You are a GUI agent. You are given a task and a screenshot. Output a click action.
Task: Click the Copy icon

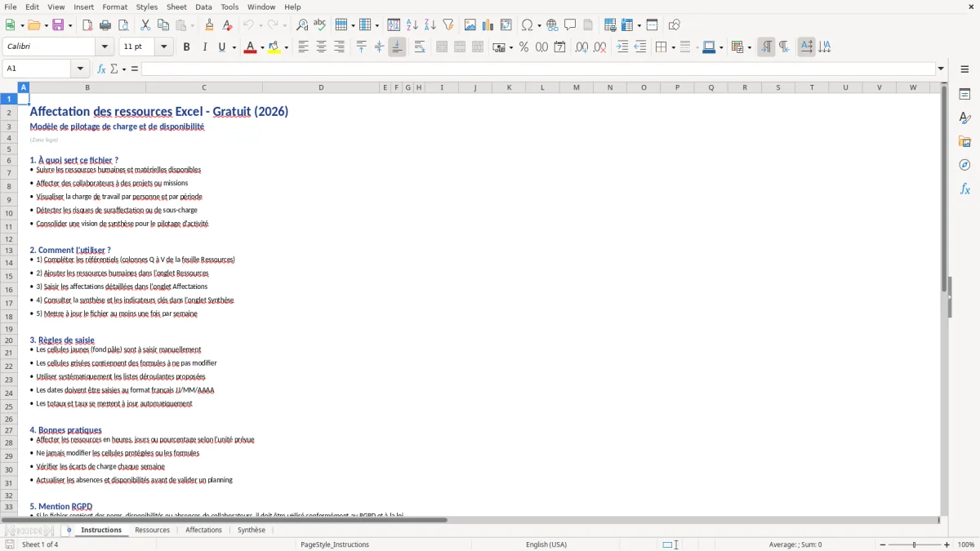[x=163, y=25]
